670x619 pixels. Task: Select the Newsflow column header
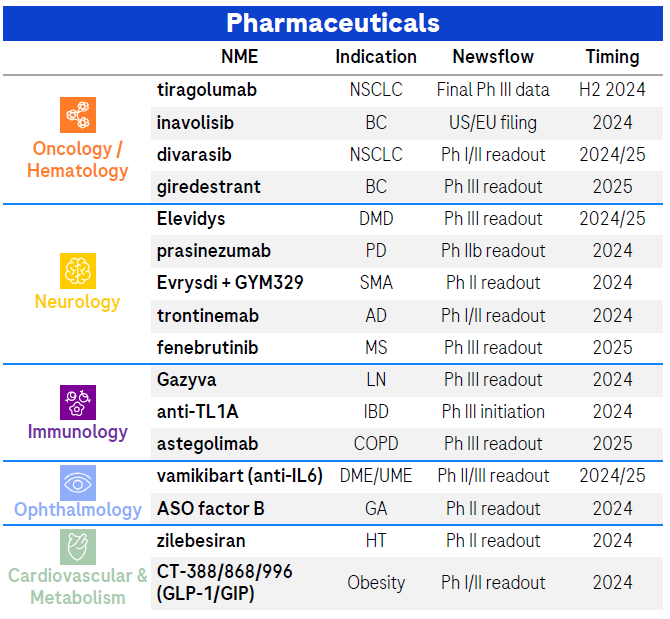coord(493,57)
